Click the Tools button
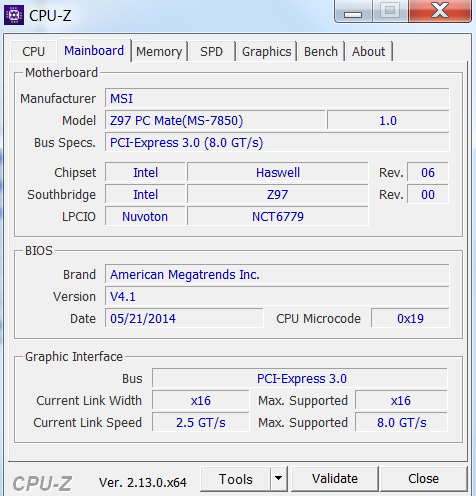476x496 pixels. coord(235,479)
